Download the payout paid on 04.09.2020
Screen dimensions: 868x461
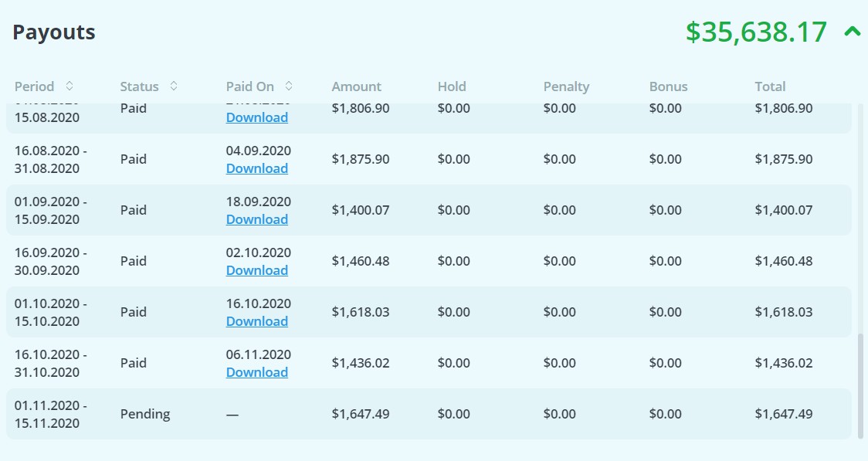pyautogui.click(x=257, y=168)
